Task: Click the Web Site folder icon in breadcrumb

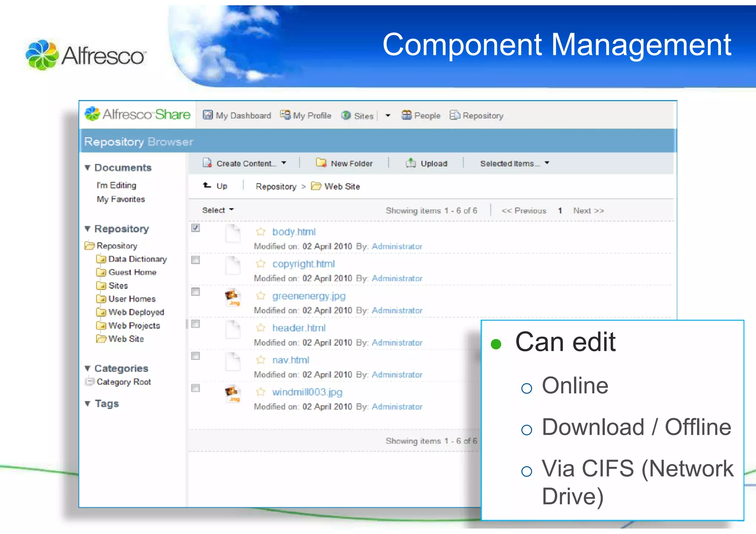Action: pos(316,186)
